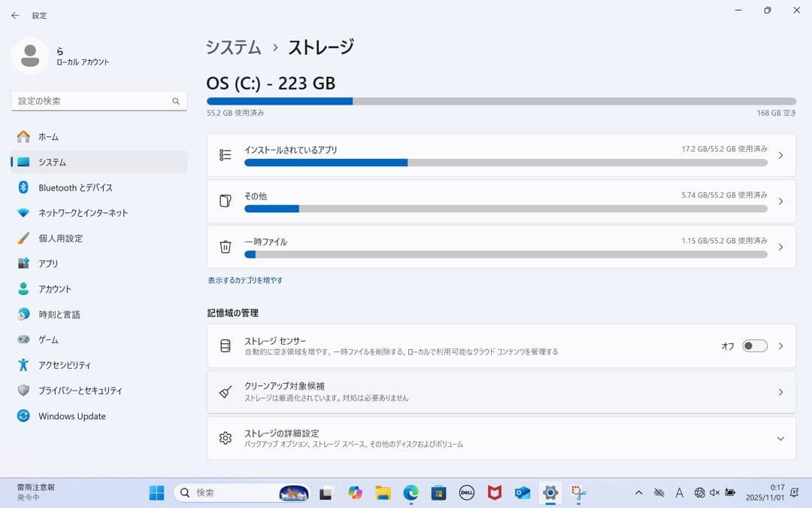Open ストレージセンサー settings via its chevron

(782, 345)
